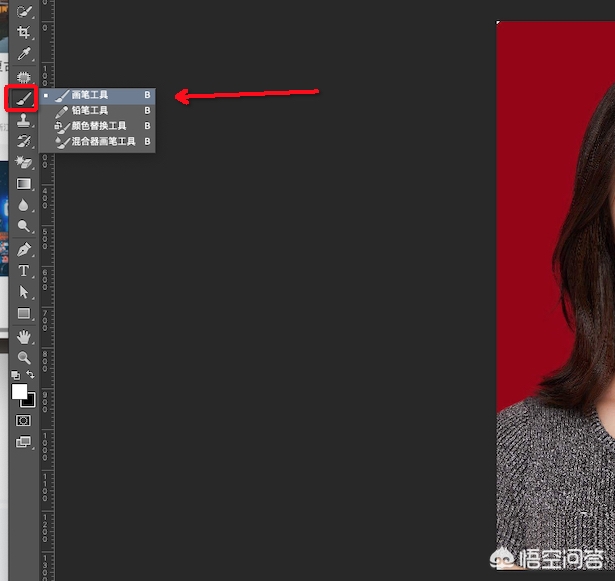Open the Change Screen Mode options
The image size is (615, 581).
click(24, 442)
